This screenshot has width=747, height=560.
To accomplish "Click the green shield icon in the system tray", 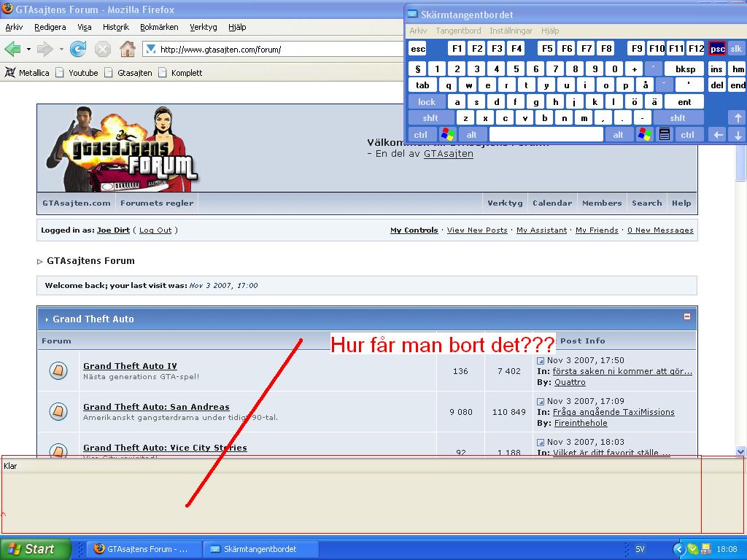I will 693,549.
